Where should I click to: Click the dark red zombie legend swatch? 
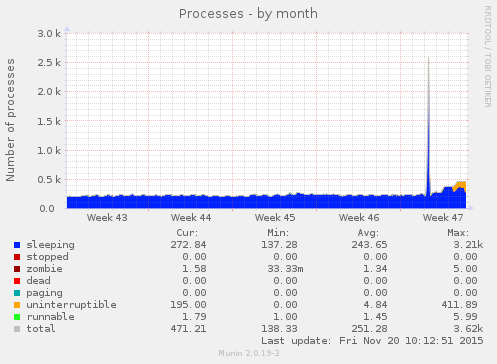(x=17, y=269)
